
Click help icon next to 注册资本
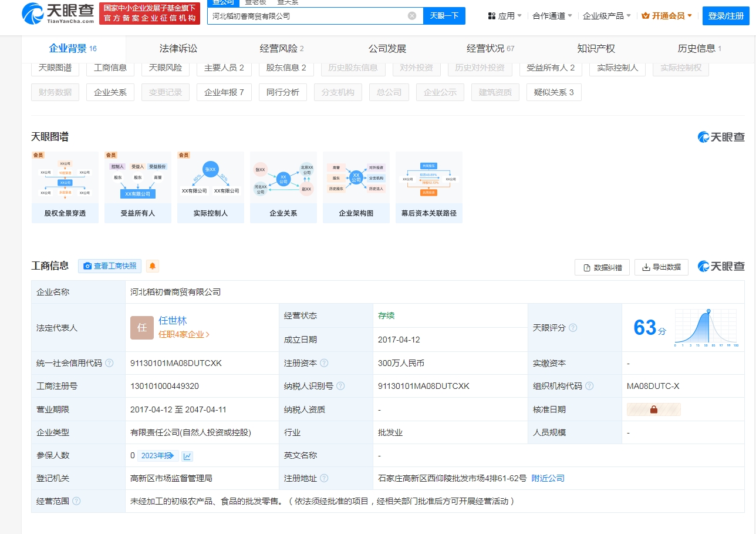[x=324, y=363]
